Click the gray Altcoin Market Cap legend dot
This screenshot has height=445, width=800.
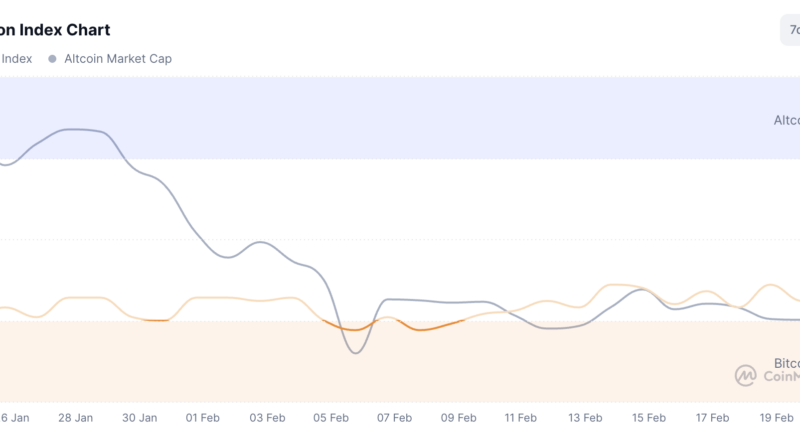(x=52, y=59)
